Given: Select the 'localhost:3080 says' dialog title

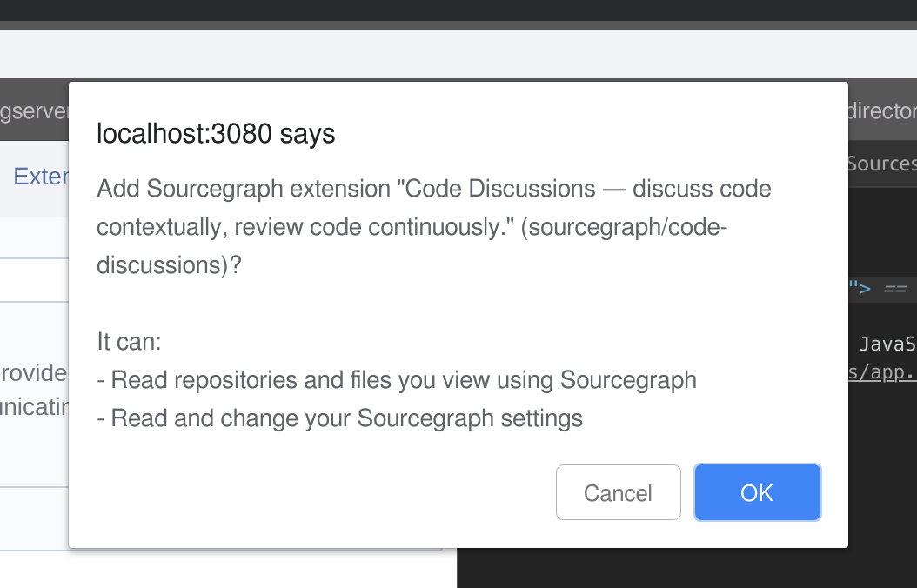Looking at the screenshot, I should click(x=216, y=133).
